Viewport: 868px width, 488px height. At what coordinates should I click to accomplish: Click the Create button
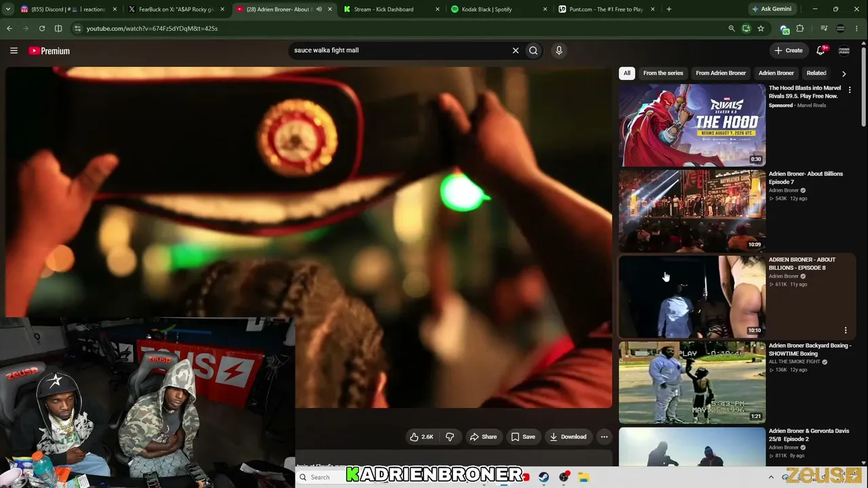[x=789, y=50]
